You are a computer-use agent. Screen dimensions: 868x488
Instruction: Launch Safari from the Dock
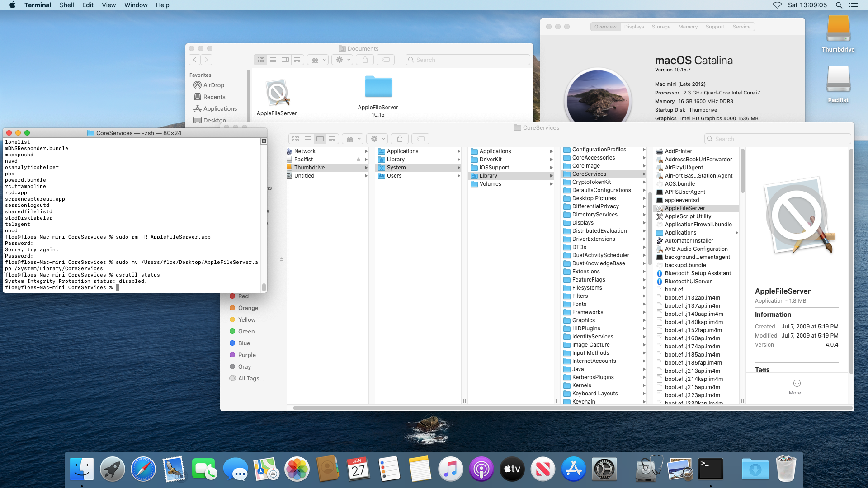(x=143, y=469)
